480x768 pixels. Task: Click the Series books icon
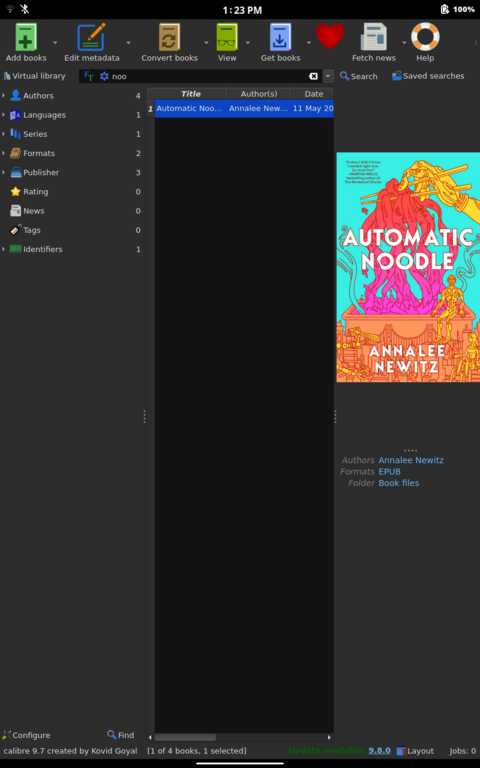[15, 134]
